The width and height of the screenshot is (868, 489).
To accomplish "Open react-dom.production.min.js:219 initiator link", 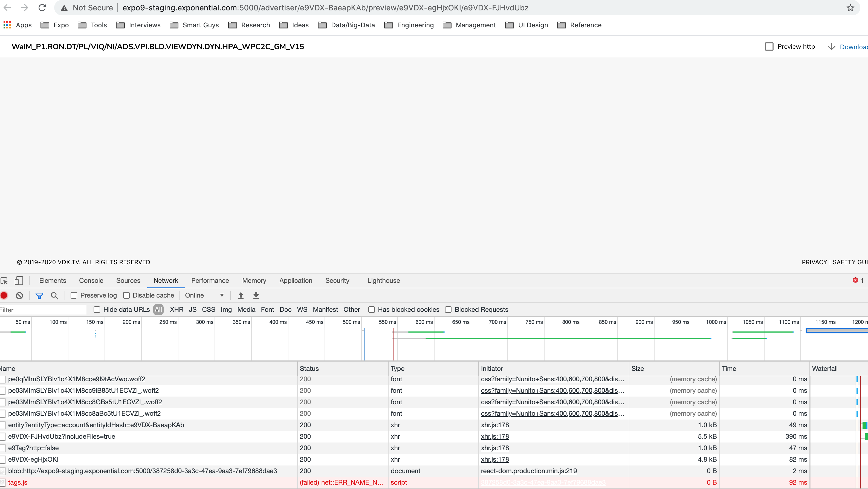I will (529, 471).
